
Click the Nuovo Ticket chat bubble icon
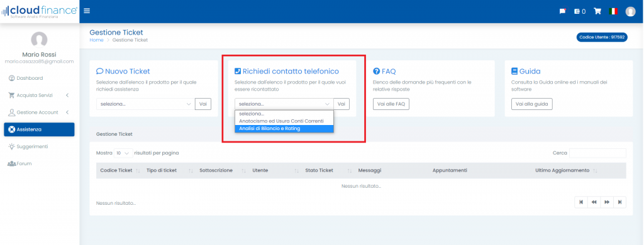99,71
